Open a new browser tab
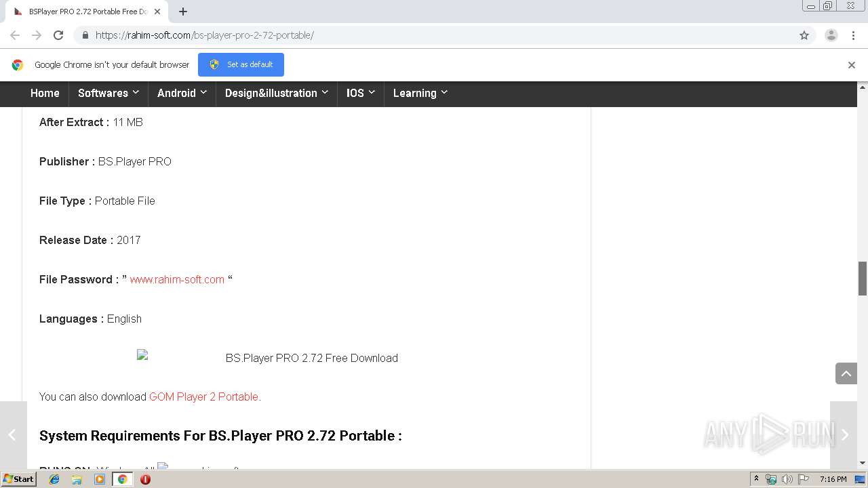This screenshot has height=488, width=868. coord(183,12)
